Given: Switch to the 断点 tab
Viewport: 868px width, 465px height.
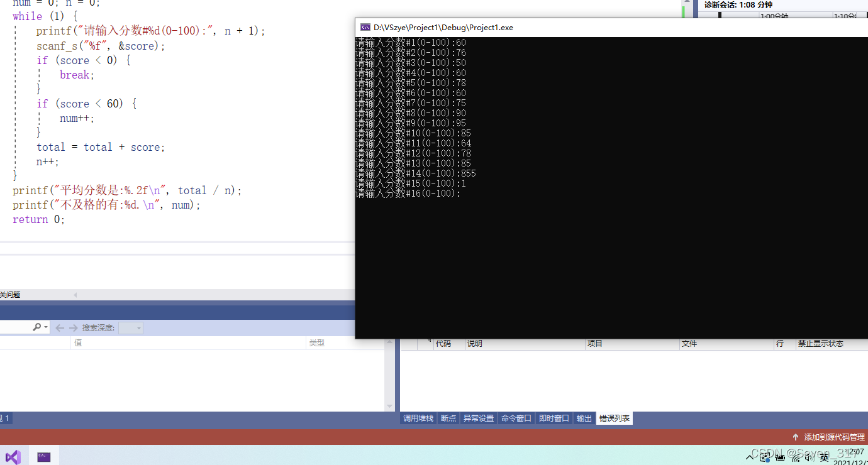Looking at the screenshot, I should click(x=448, y=418).
